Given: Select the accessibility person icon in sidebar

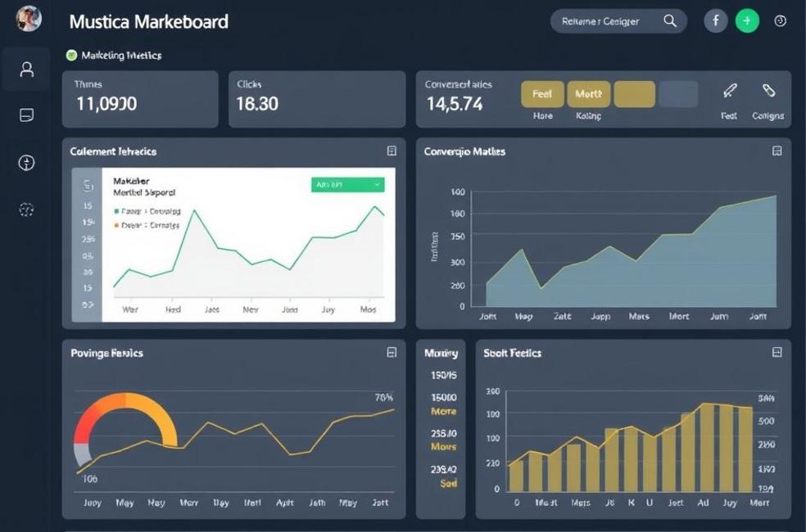Looking at the screenshot, I should coord(27,163).
